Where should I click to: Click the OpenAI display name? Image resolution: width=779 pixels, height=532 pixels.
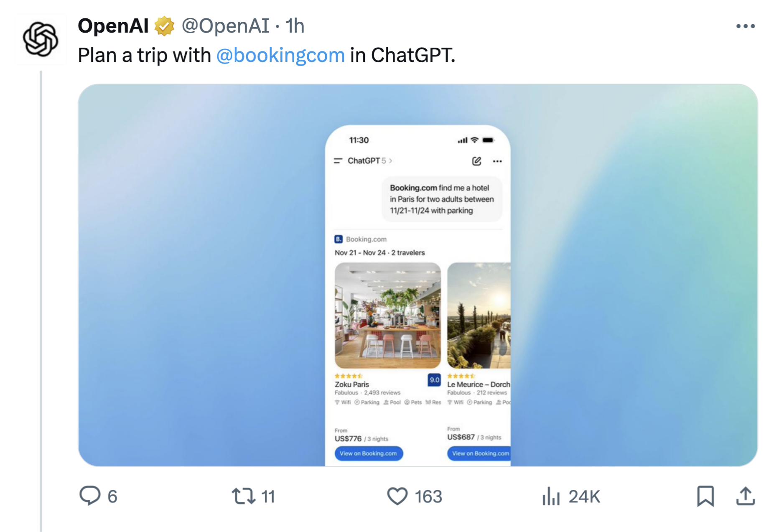point(113,26)
